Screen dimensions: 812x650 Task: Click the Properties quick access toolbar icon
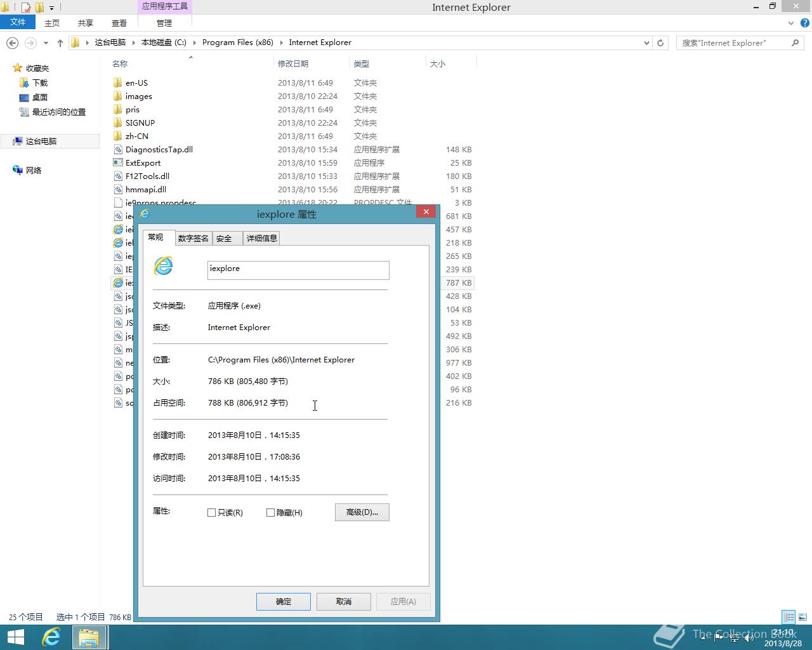click(x=26, y=8)
